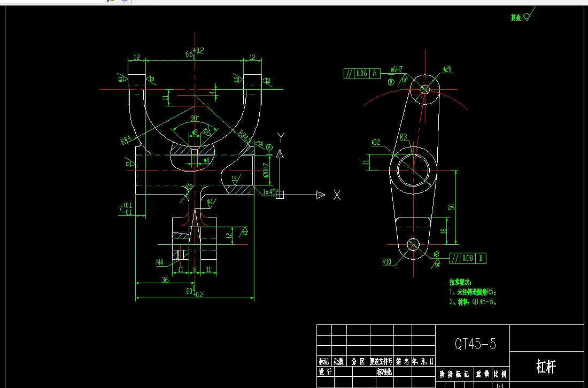This screenshot has height=388, width=588.
Task: Select the 66 dimension with +0.2 tolerance
Action: point(195,53)
